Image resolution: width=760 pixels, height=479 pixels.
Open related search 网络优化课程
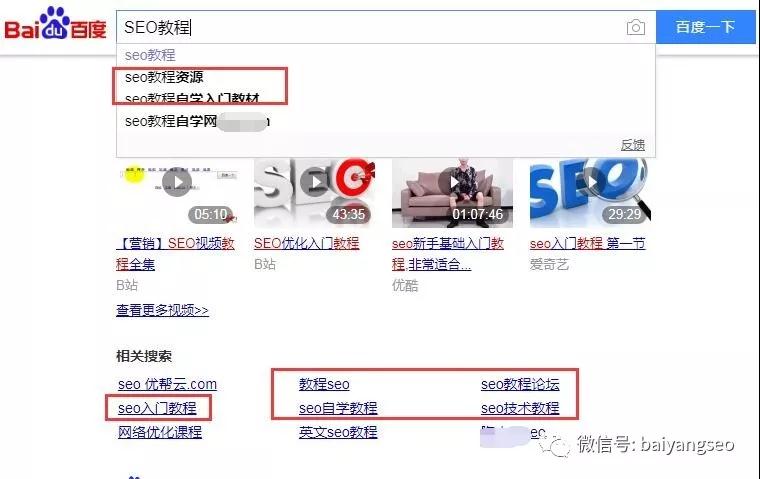159,432
